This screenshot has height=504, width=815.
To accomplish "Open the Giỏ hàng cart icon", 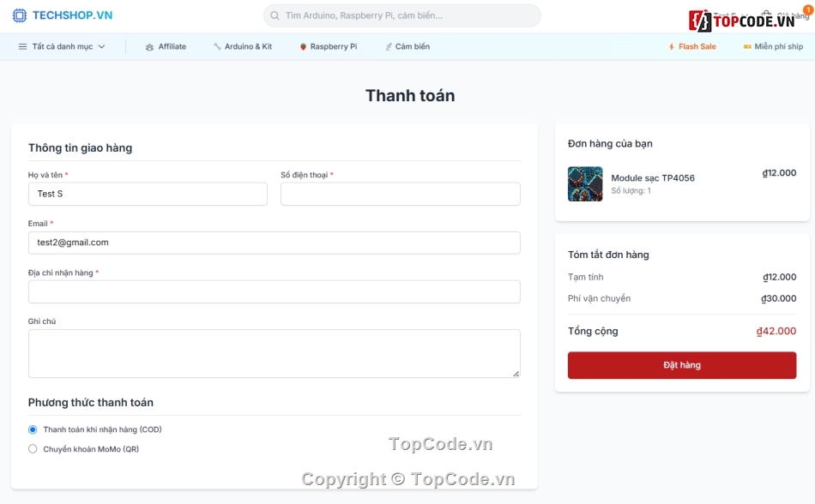I will [x=767, y=14].
